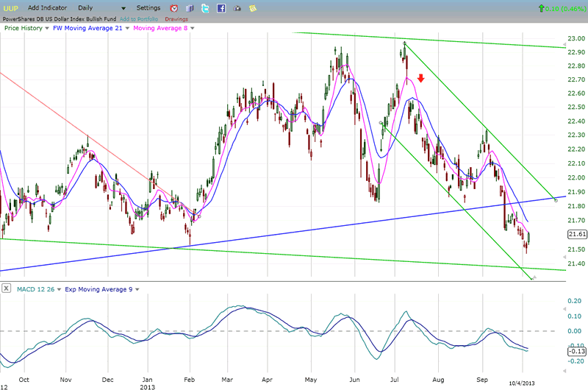Expand Exp Moving Average 9 dropdown
588x390 pixels.
[x=137, y=289]
